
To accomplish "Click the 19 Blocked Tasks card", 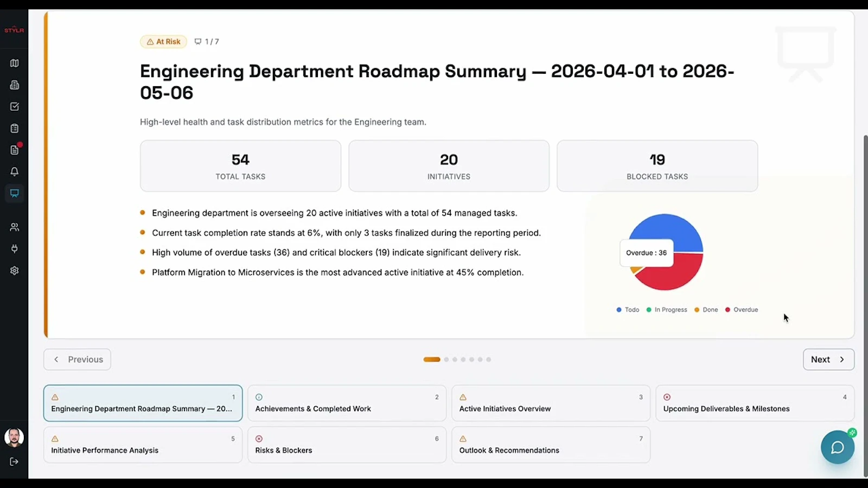I will pyautogui.click(x=658, y=166).
